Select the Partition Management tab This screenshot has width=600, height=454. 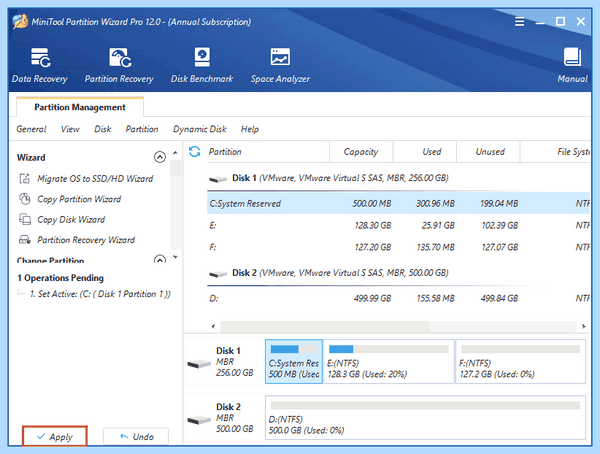tap(80, 107)
